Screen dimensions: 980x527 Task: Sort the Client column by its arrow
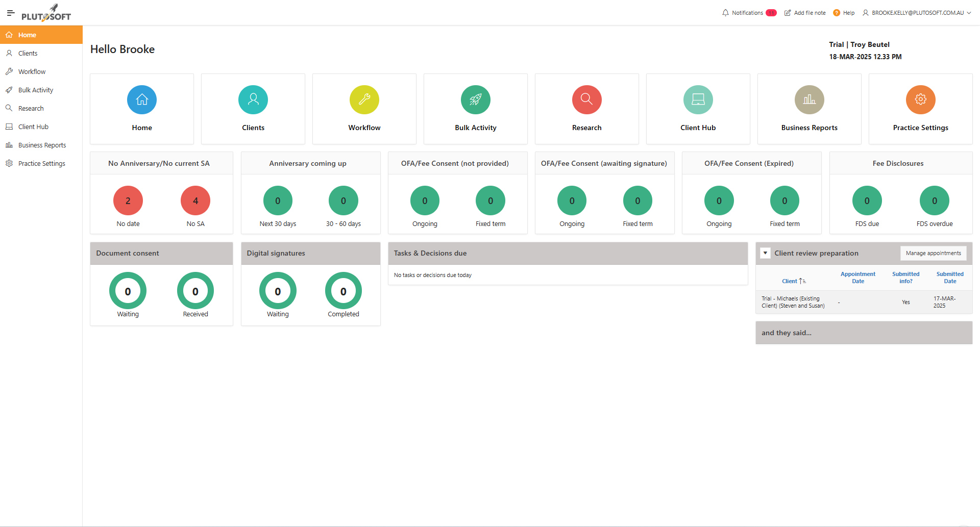[801, 281]
